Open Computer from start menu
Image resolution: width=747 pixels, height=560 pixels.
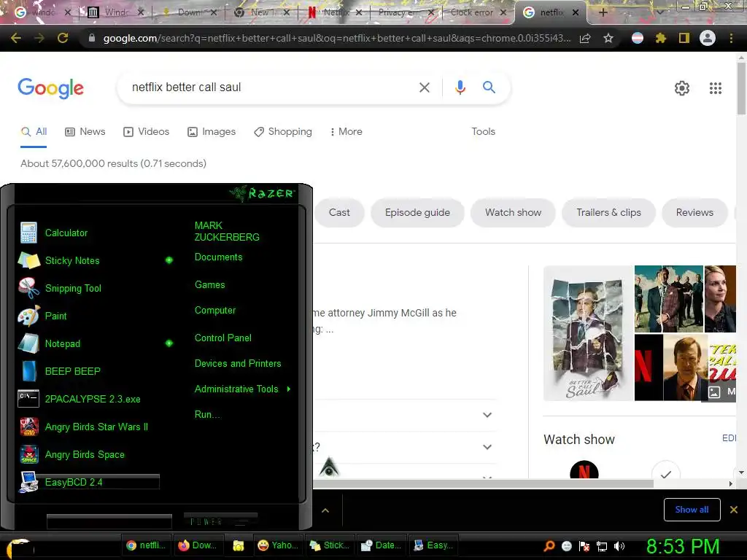tap(215, 311)
